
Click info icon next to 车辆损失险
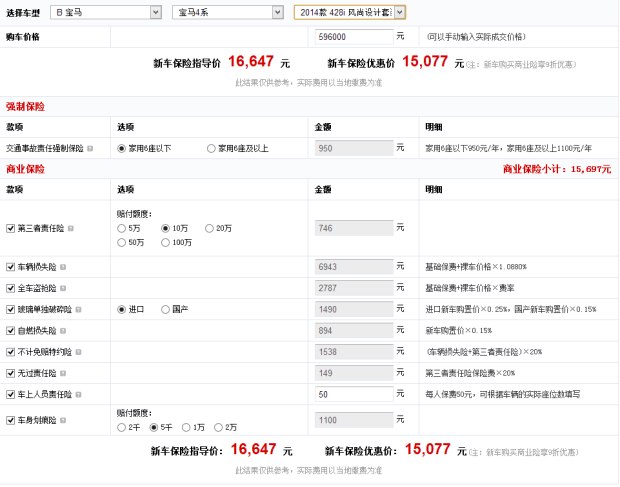63,267
